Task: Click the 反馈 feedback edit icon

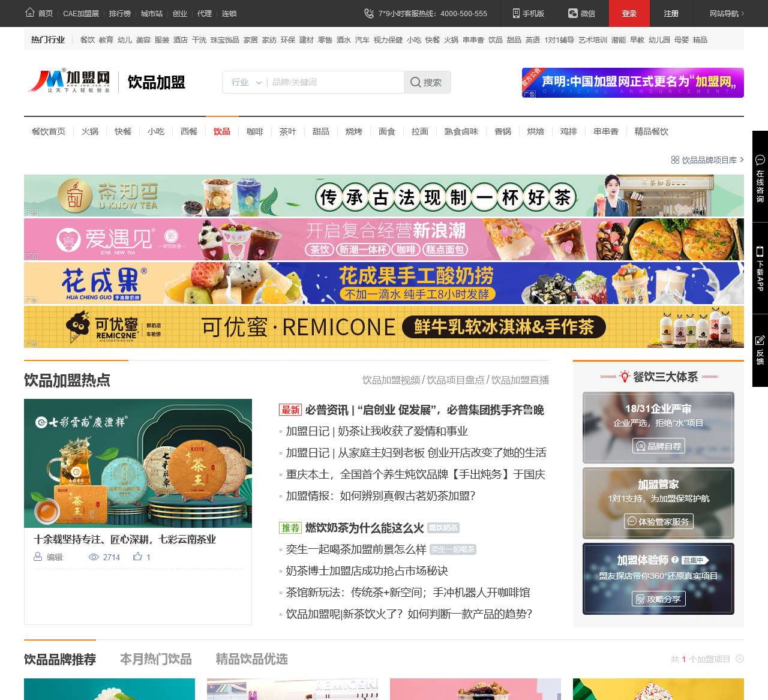Action: tap(760, 340)
